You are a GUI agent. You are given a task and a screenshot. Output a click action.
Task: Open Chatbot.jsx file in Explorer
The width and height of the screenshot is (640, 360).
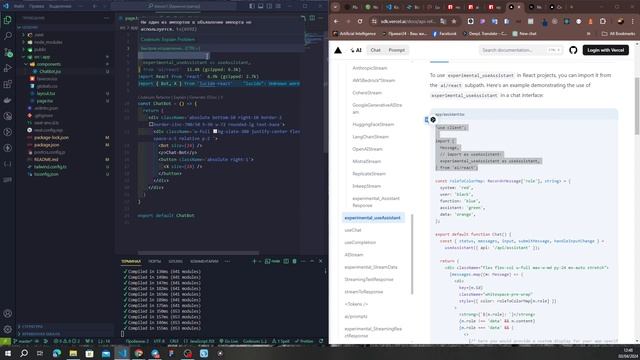[50, 71]
